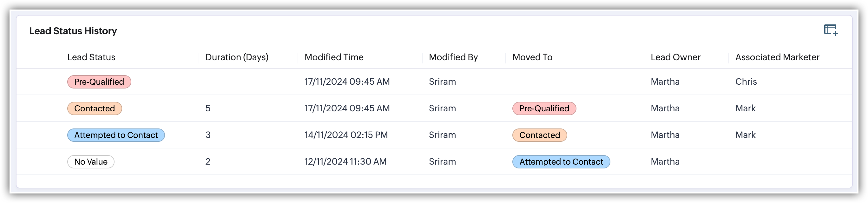Sort by Duration (Days) column header
This screenshot has width=868, height=203.
237,57
